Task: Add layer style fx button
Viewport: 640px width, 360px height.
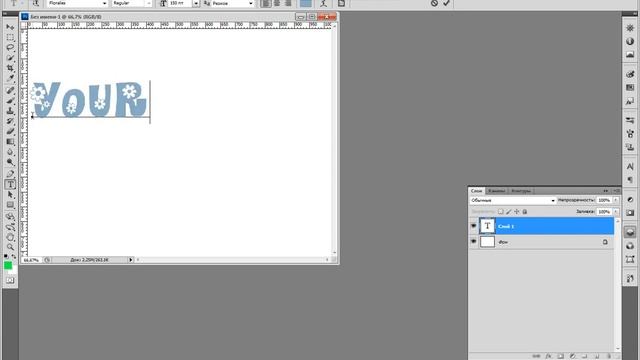Action: [549, 356]
